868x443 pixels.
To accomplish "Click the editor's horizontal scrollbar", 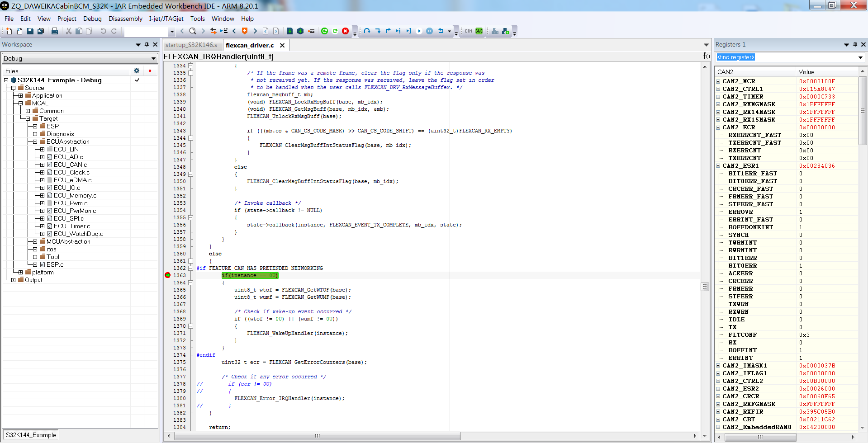I will click(x=317, y=436).
